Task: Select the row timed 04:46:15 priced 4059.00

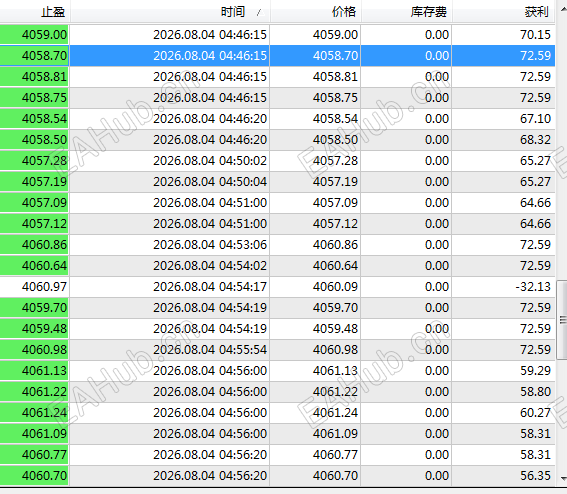Action: pos(277,35)
